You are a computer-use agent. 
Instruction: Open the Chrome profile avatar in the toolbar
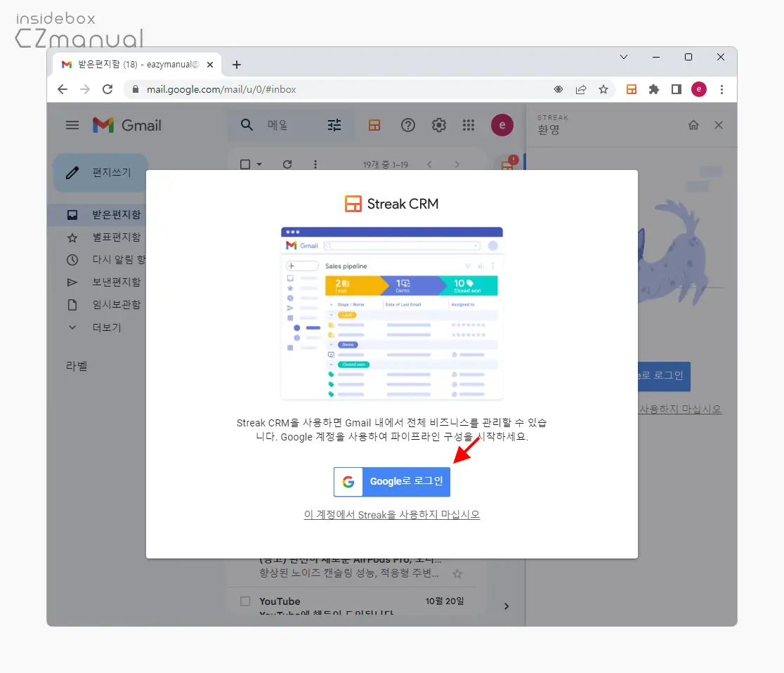click(699, 89)
